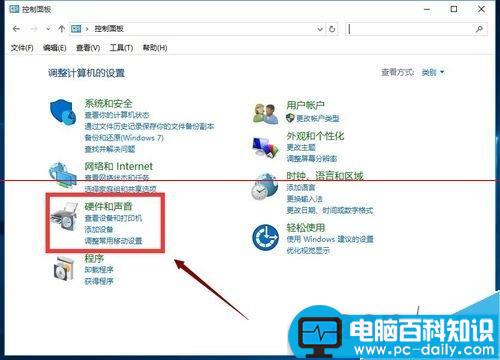
Task: Click 更改帐户类型 link
Action: [318, 118]
